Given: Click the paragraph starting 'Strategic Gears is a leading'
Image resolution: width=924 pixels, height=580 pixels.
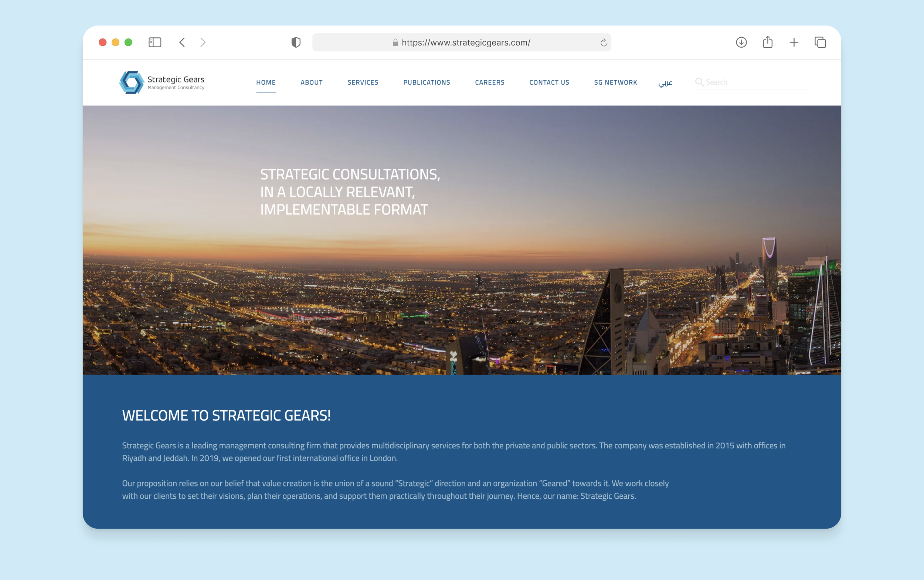Looking at the screenshot, I should click(x=453, y=451).
